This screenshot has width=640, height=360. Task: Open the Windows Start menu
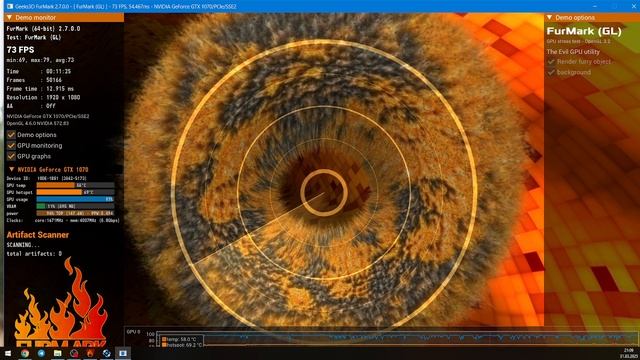8,353
